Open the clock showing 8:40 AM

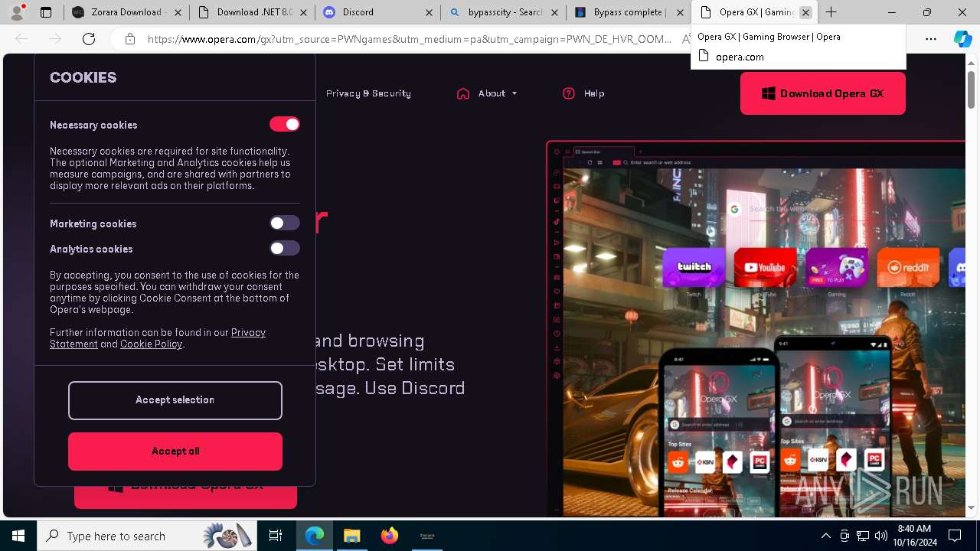(913, 536)
